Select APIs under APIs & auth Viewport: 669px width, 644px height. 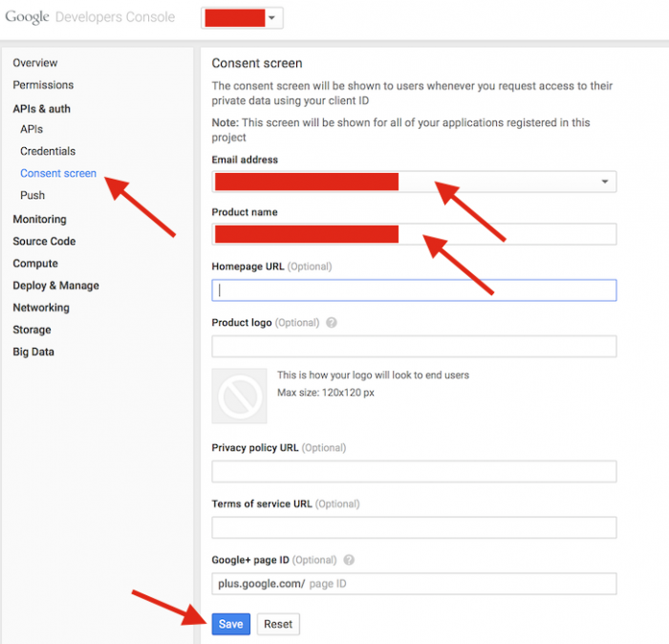tap(32, 129)
